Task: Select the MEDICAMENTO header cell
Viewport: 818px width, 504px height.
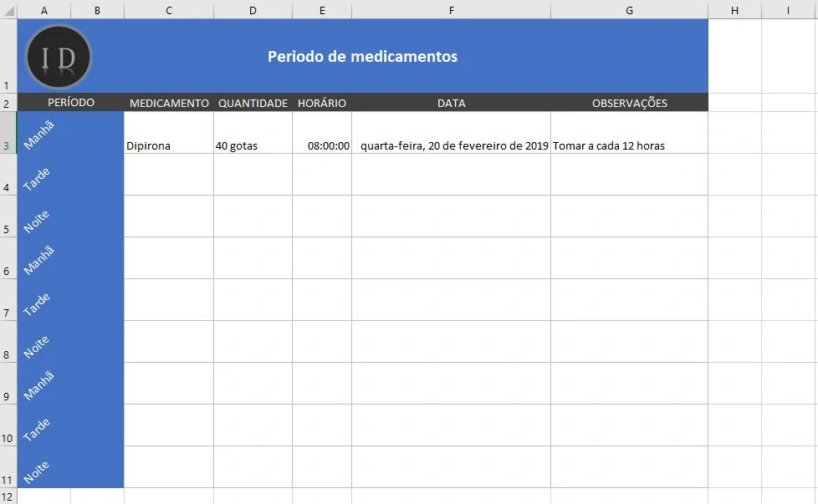Action: click(169, 102)
